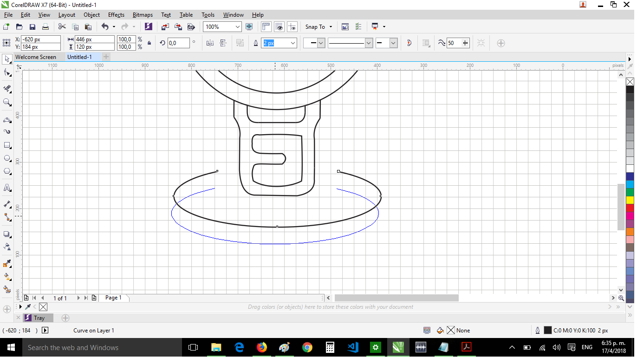Click the Cut scissors icon

coord(62,27)
